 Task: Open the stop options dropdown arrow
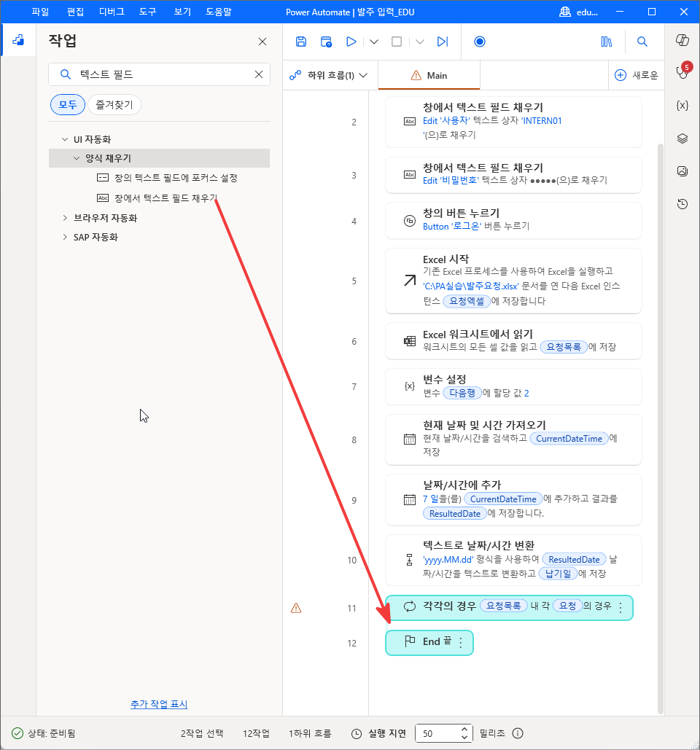pos(420,42)
